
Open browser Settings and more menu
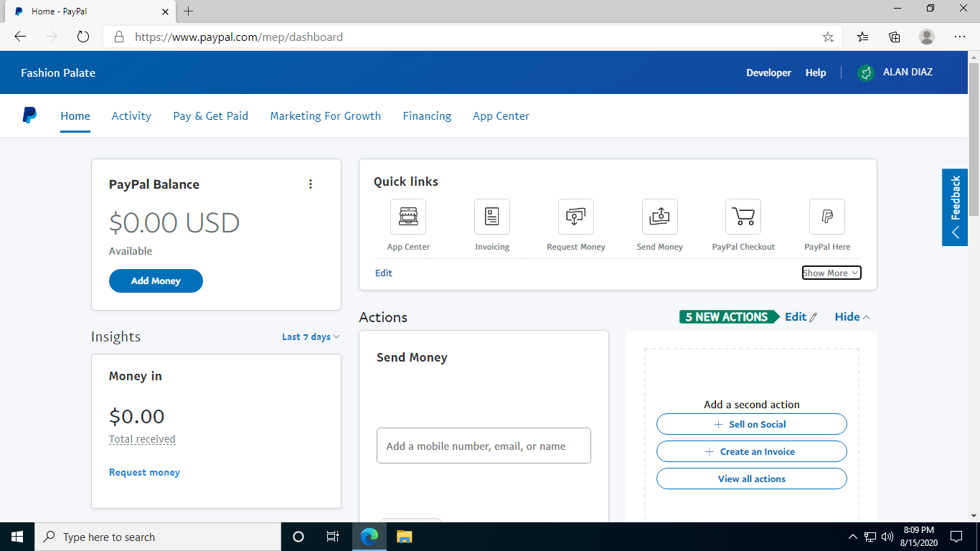[960, 37]
